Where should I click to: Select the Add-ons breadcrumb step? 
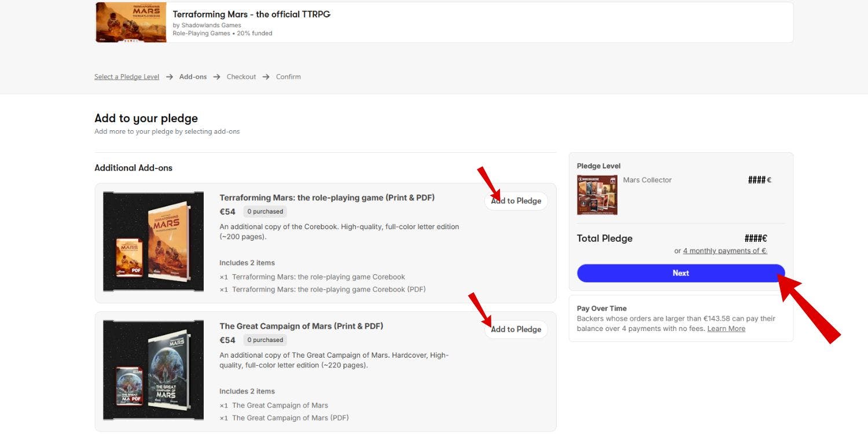(x=193, y=77)
